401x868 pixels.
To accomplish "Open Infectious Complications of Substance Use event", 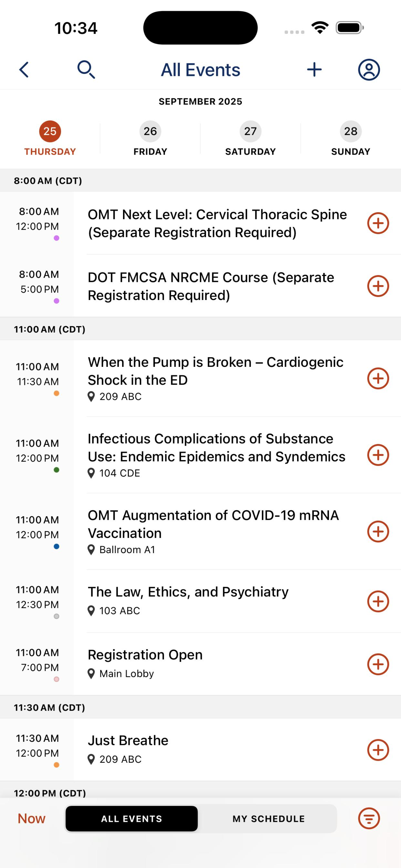I will (217, 455).
